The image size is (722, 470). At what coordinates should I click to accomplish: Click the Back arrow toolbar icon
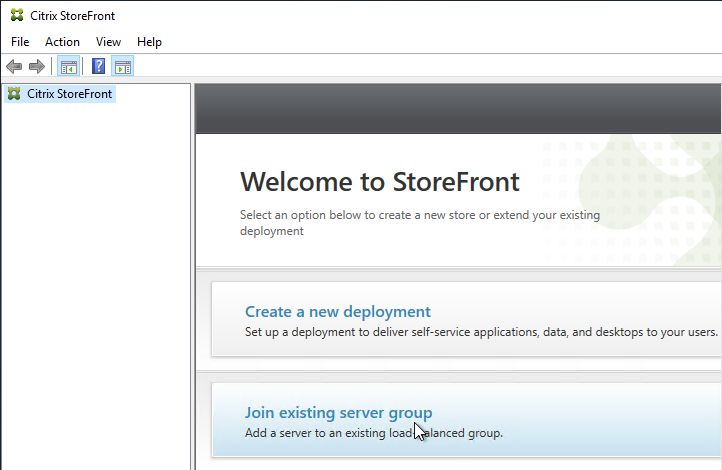coord(14,67)
